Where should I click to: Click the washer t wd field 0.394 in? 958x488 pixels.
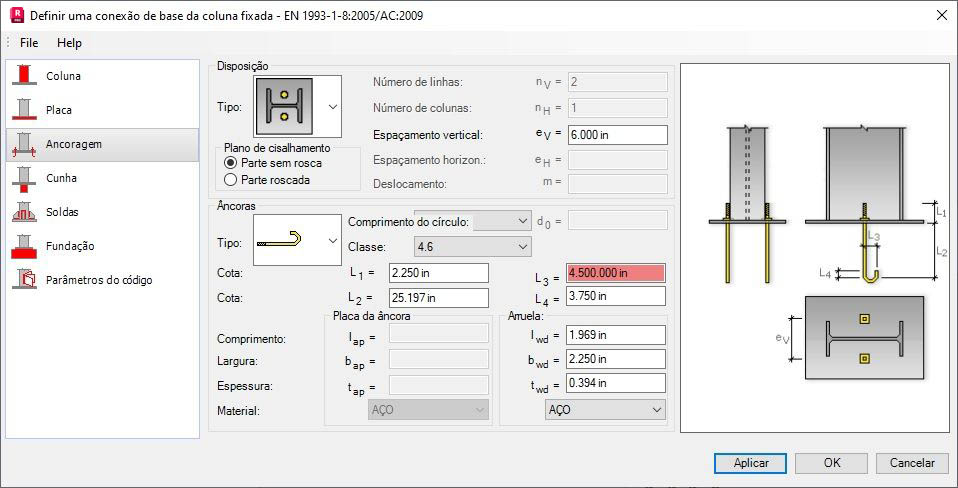click(616, 383)
